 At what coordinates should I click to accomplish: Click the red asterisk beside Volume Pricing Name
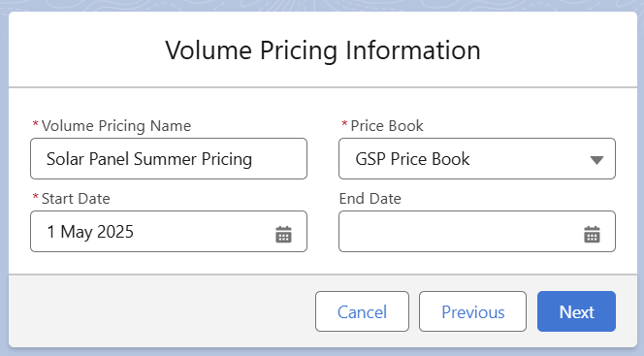[x=35, y=124]
